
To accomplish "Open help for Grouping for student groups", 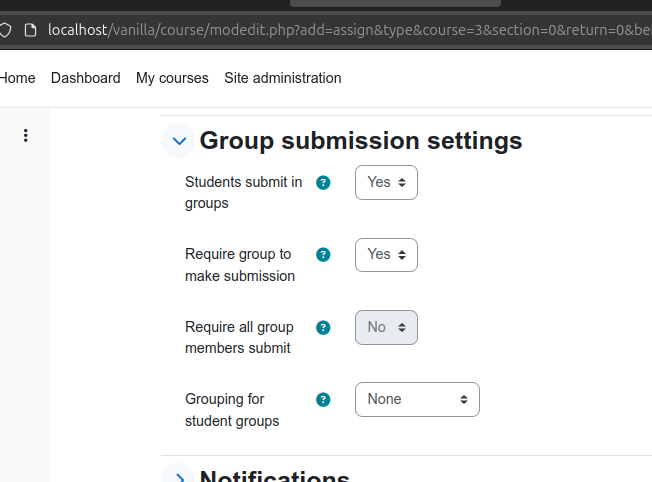I will point(323,400).
